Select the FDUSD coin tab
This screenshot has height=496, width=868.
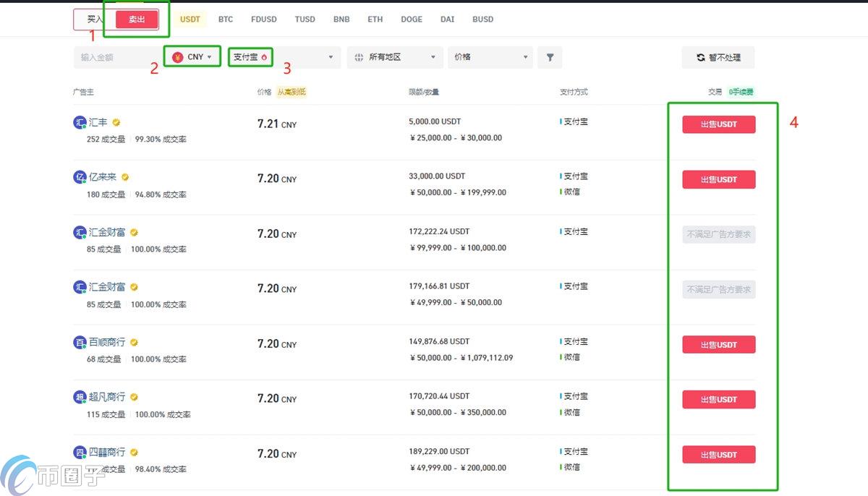(x=263, y=20)
